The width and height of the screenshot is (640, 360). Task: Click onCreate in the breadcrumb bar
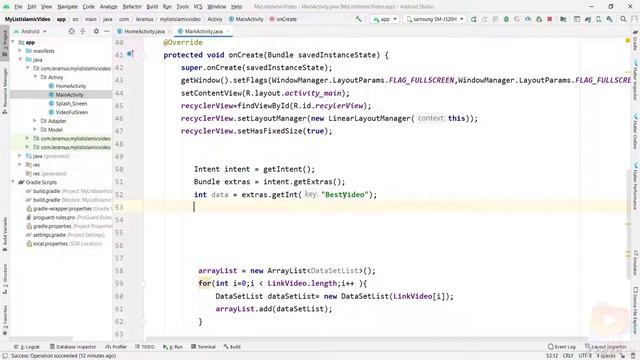(283, 19)
